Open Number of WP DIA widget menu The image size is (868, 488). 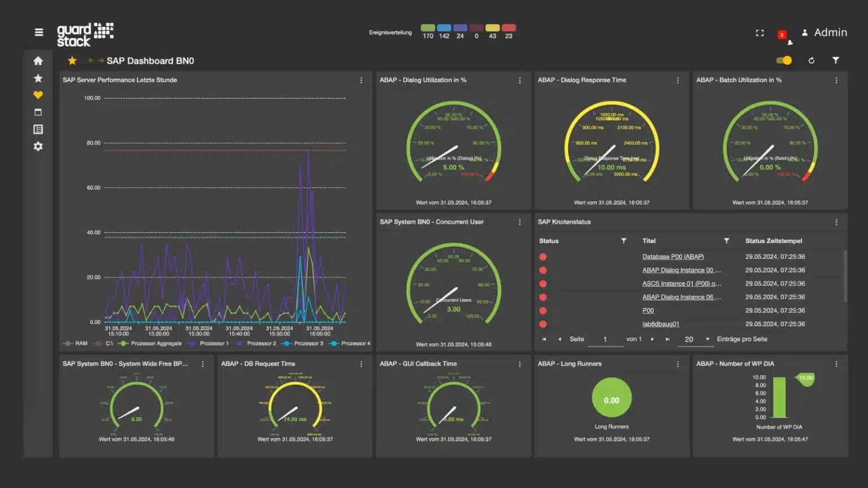pyautogui.click(x=836, y=364)
